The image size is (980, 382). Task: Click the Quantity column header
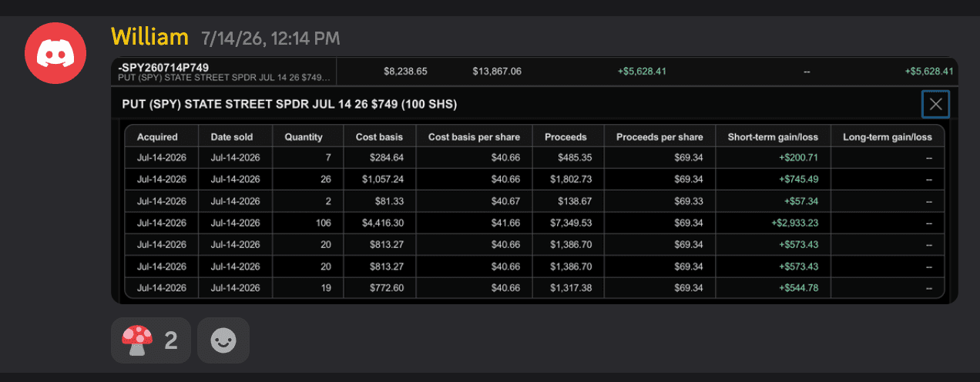(x=304, y=137)
